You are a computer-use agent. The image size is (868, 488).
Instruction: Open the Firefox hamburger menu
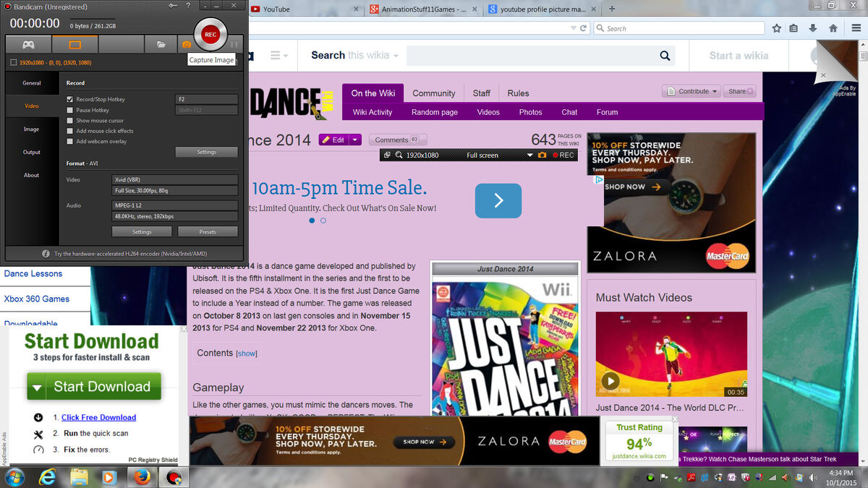(855, 29)
